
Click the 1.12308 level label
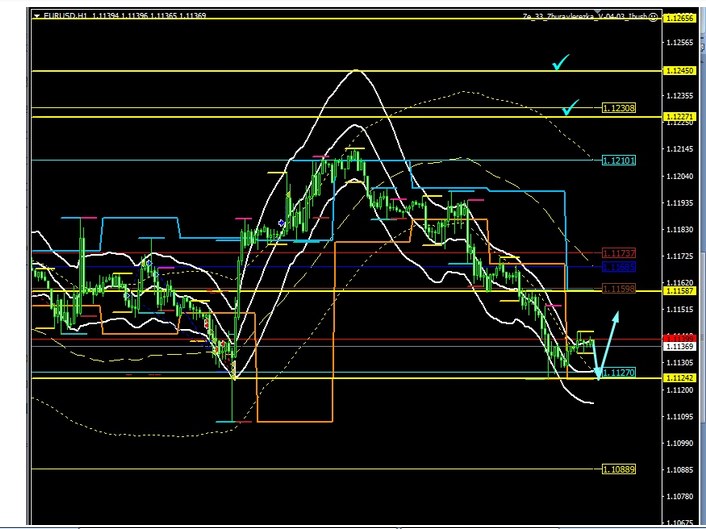pyautogui.click(x=619, y=108)
